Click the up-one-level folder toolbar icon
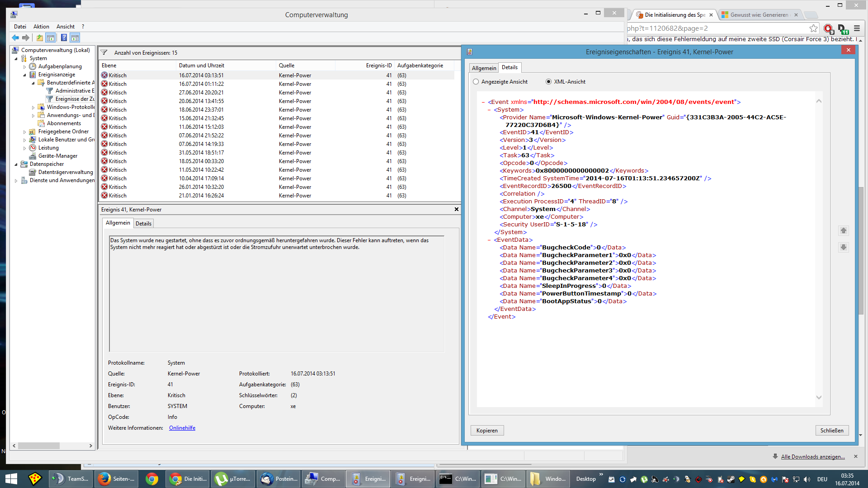The height and width of the screenshot is (488, 868). pos(40,38)
